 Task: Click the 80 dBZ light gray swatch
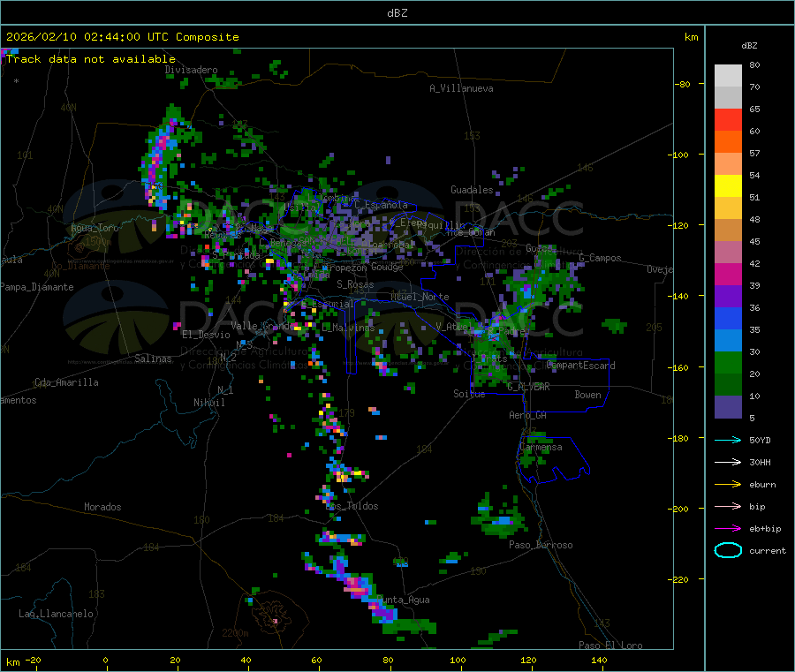[x=728, y=76]
